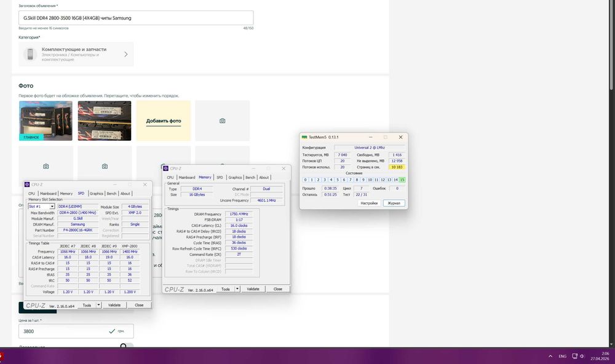Click the Tools button in the SPD window
This screenshot has height=364, width=615.
click(87, 305)
